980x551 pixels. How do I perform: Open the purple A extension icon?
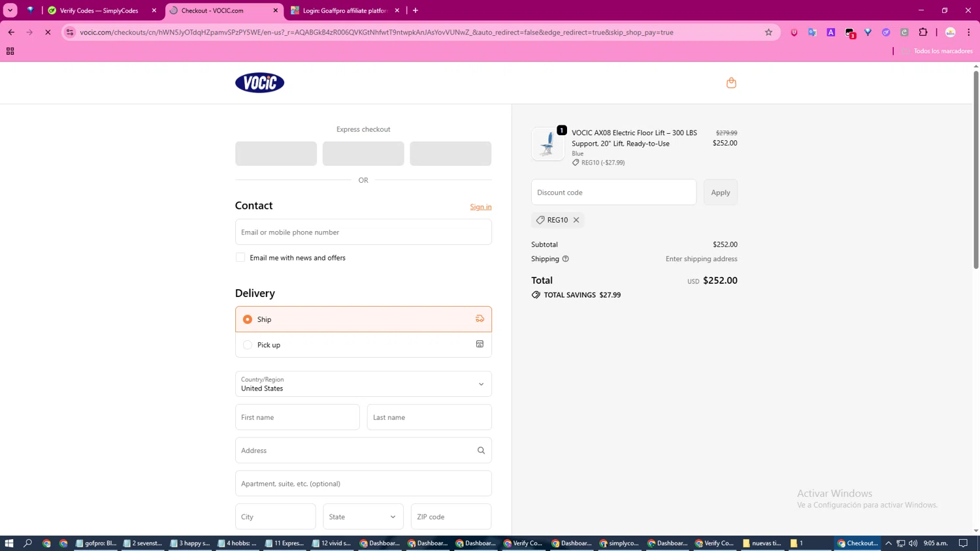point(831,32)
